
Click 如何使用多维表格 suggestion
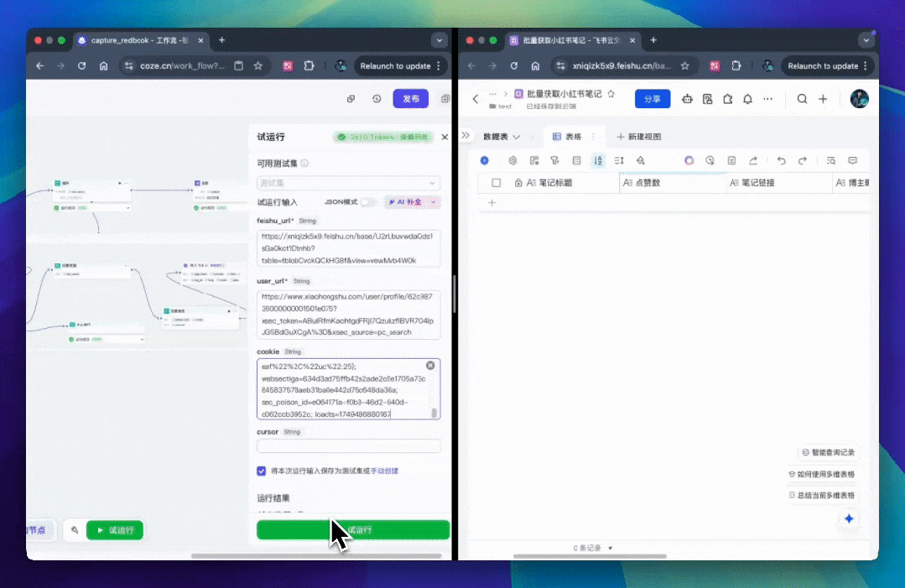coord(821,474)
